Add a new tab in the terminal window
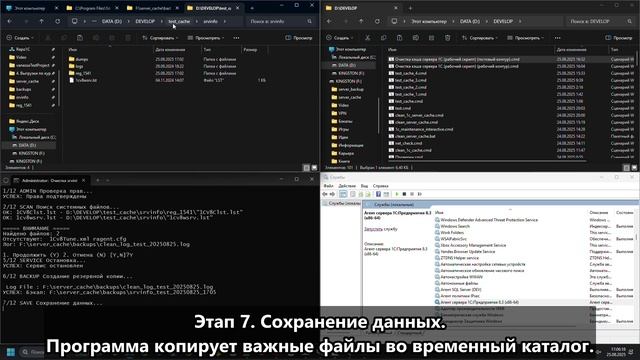This screenshot has height=360, width=640. (98, 180)
